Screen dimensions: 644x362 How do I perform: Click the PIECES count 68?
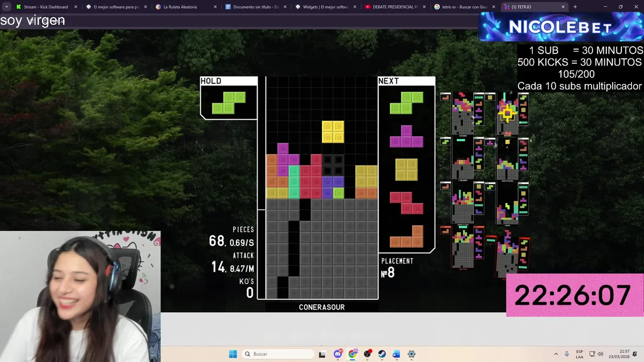point(216,241)
